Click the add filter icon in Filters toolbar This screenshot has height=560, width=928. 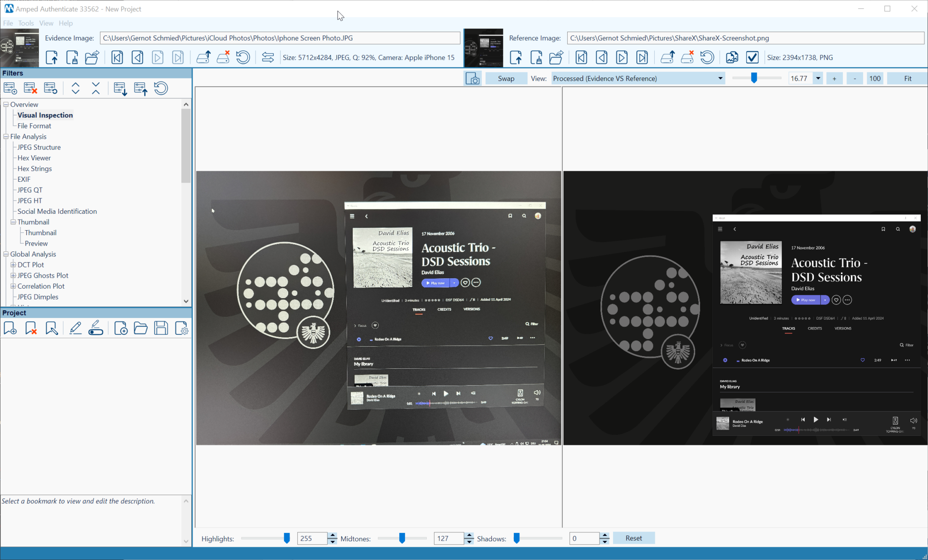click(10, 88)
